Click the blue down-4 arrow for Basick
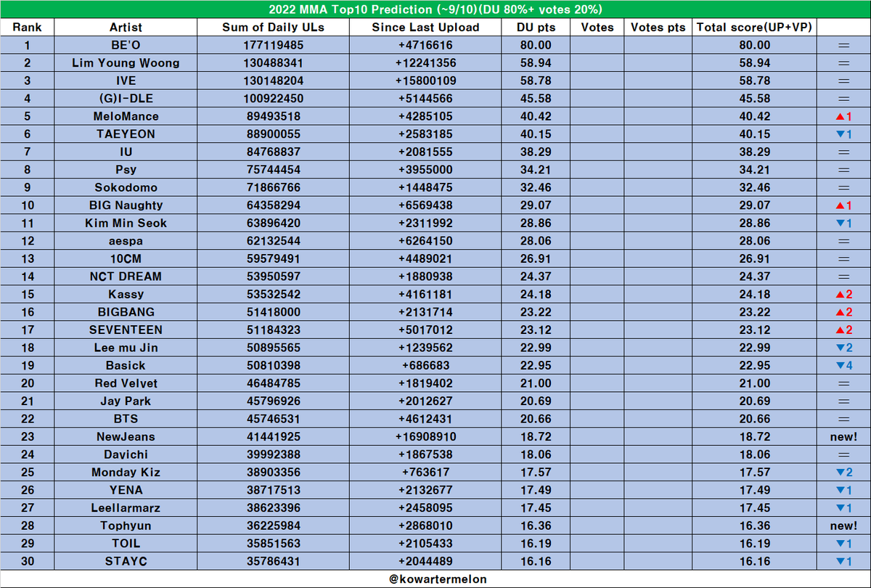871x588 pixels. point(843,365)
